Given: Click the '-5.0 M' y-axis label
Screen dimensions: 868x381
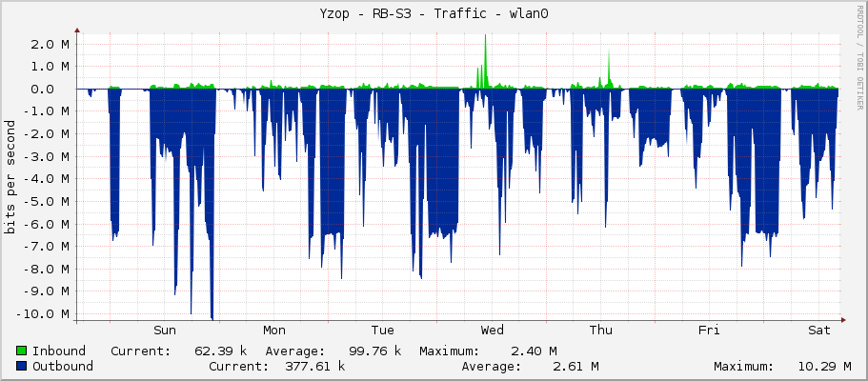Looking at the screenshot, I should tap(47, 201).
